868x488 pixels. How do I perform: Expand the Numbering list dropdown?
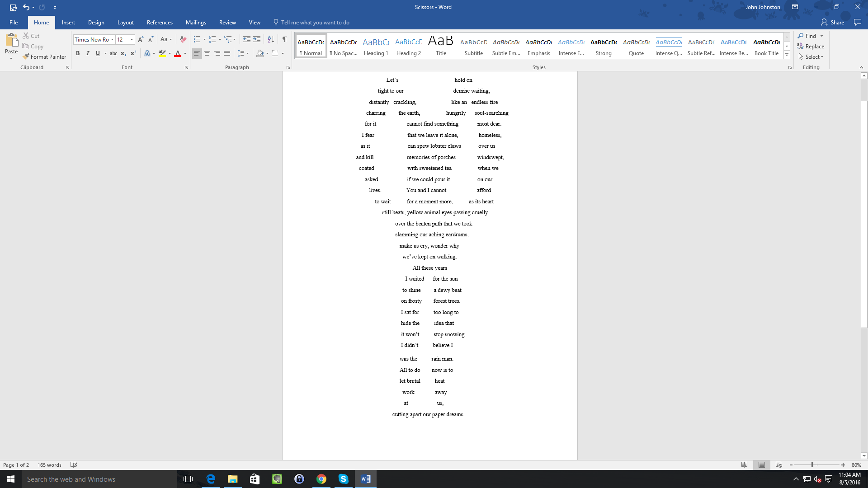(220, 40)
